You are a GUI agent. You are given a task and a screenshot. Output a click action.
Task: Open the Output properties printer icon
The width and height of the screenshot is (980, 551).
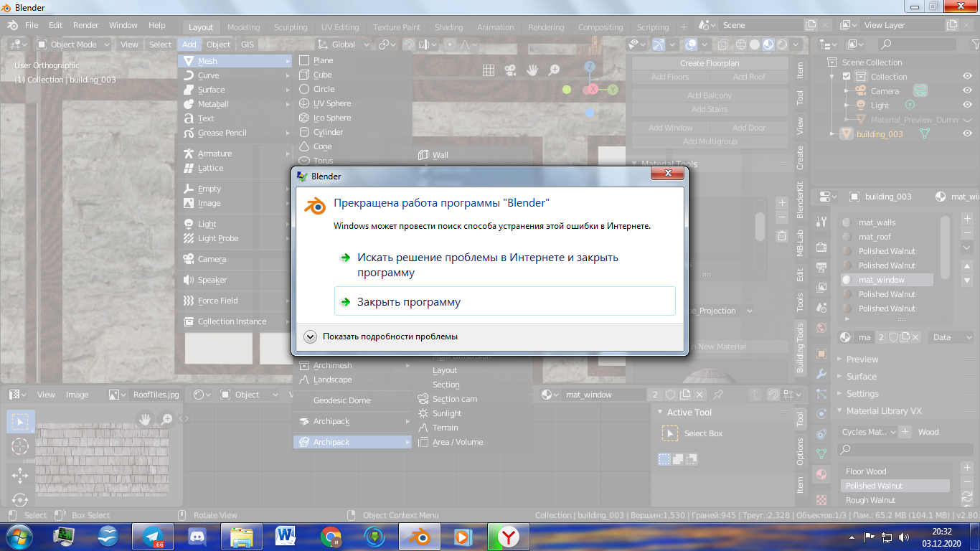coord(821,266)
